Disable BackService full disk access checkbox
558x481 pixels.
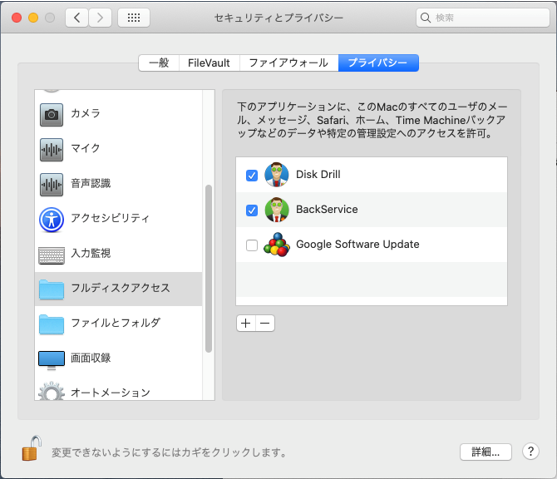pyautogui.click(x=252, y=210)
